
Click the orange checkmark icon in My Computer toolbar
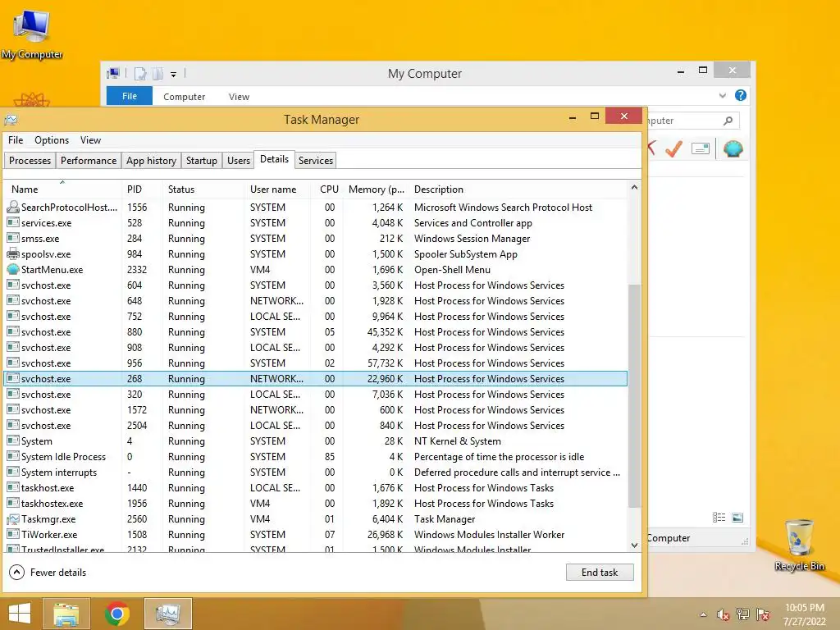[674, 148]
